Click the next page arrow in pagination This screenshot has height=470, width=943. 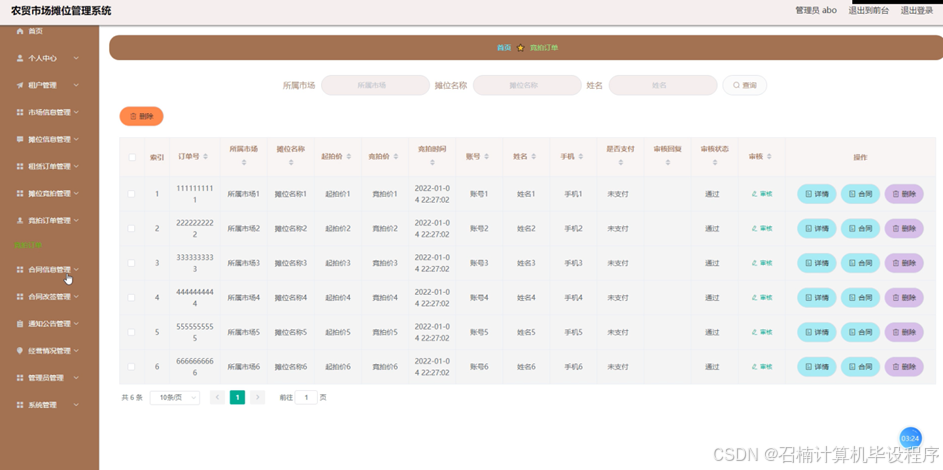click(257, 397)
